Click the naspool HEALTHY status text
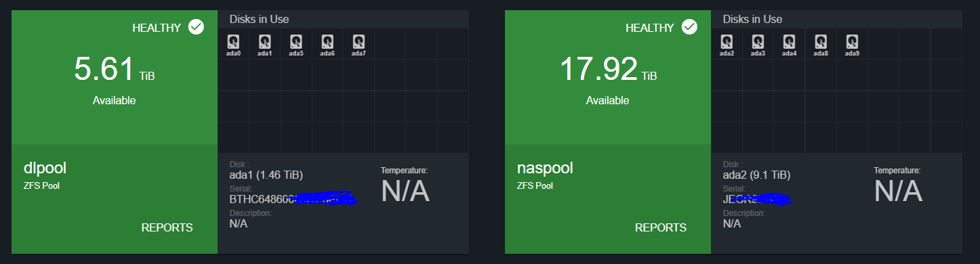Screen dimensions: 980x264 click(650, 28)
